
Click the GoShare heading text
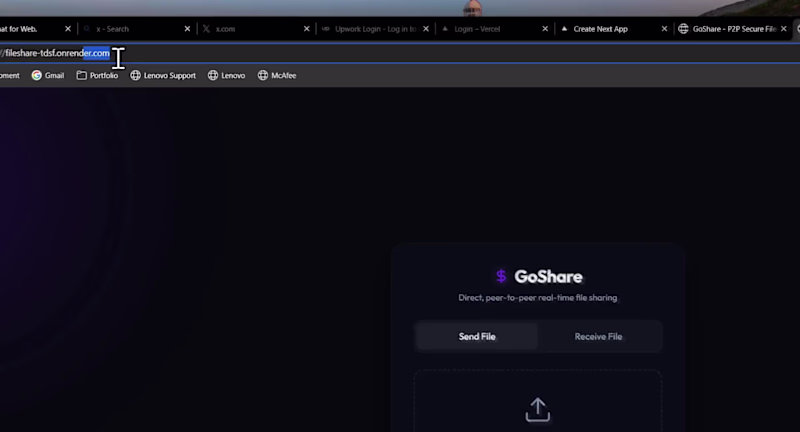pyautogui.click(x=548, y=276)
